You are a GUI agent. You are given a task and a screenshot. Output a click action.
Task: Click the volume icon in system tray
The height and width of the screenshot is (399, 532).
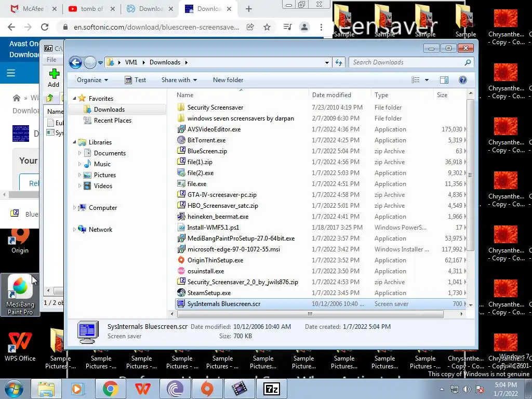point(467,389)
